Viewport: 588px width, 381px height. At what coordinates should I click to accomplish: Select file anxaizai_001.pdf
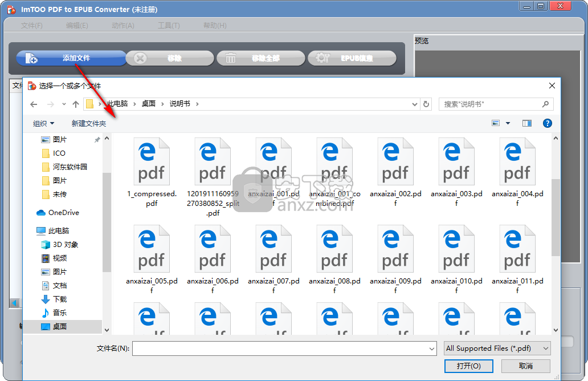point(273,172)
